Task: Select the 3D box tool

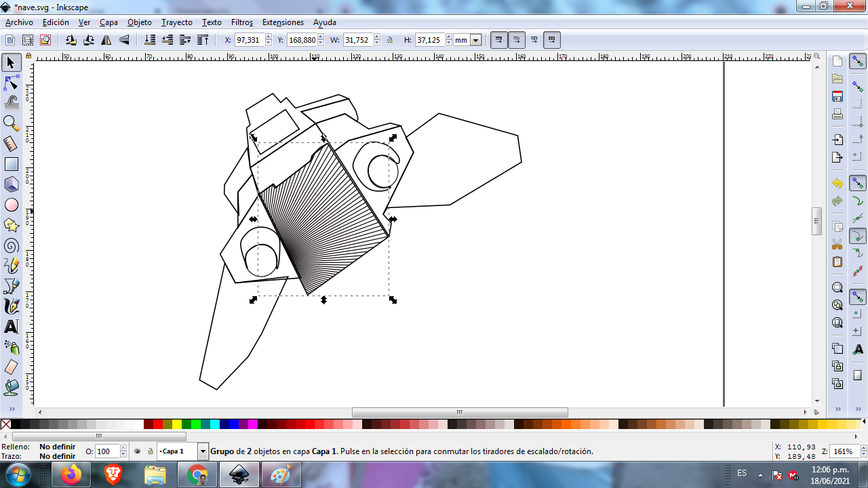Action: point(11,184)
